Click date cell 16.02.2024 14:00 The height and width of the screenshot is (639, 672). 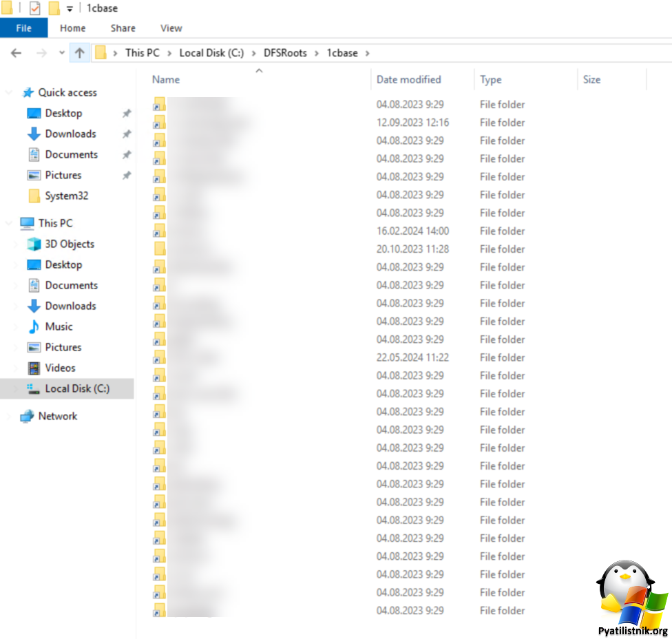(412, 231)
